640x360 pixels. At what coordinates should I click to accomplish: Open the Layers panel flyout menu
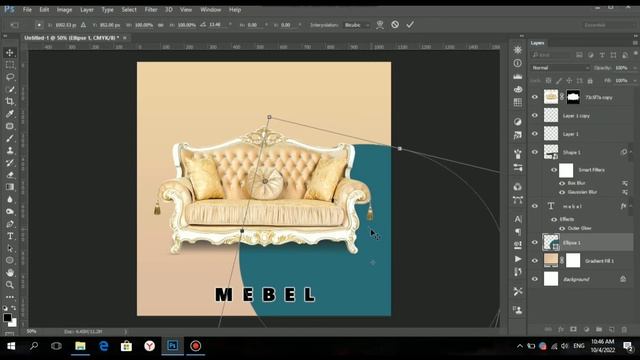click(635, 43)
